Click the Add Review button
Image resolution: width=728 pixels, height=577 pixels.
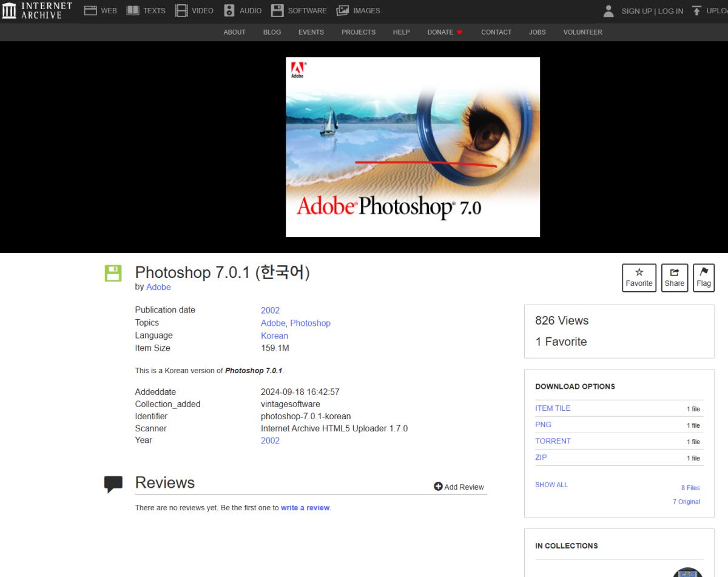click(x=459, y=487)
